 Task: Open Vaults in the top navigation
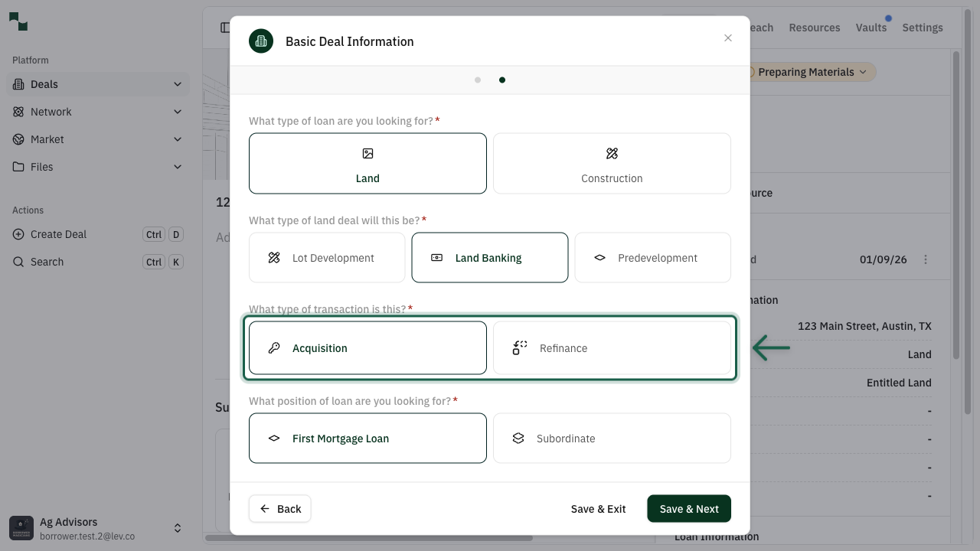click(x=871, y=27)
